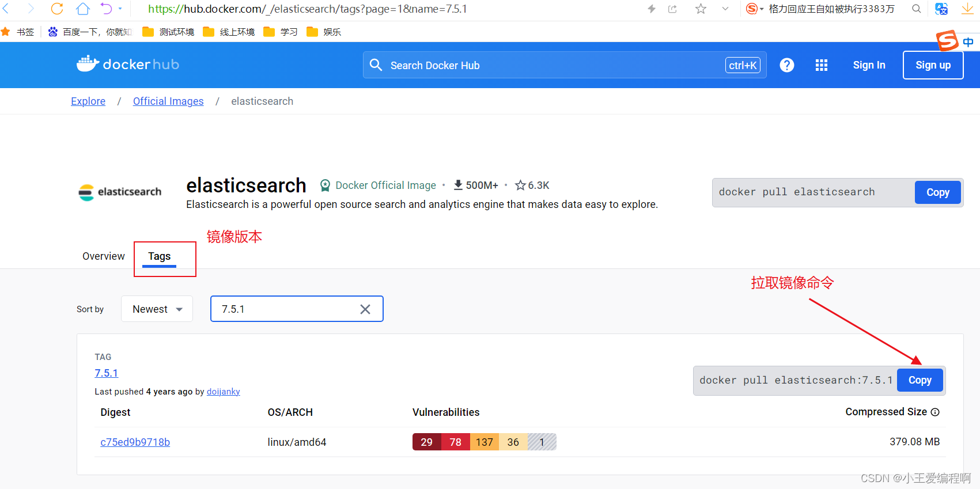Viewport: 980px width, 489px height.
Task: Click the ctrl+K shortcut badge
Action: pos(743,65)
